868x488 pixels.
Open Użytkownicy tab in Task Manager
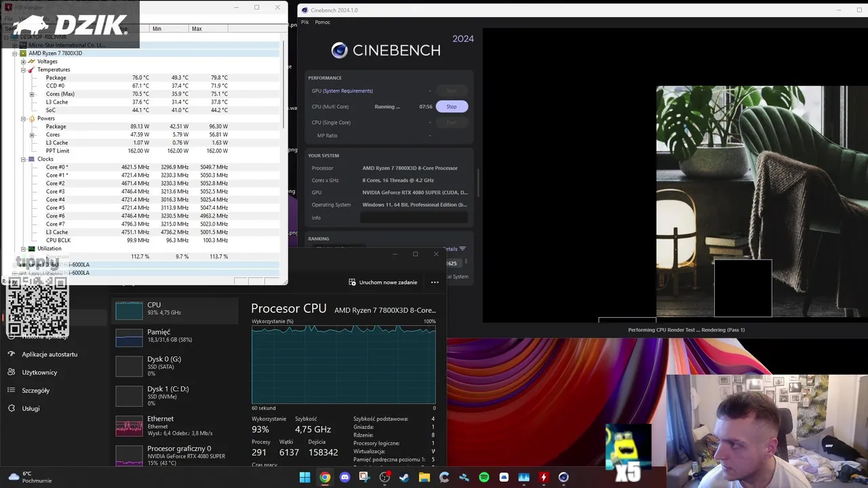39,372
